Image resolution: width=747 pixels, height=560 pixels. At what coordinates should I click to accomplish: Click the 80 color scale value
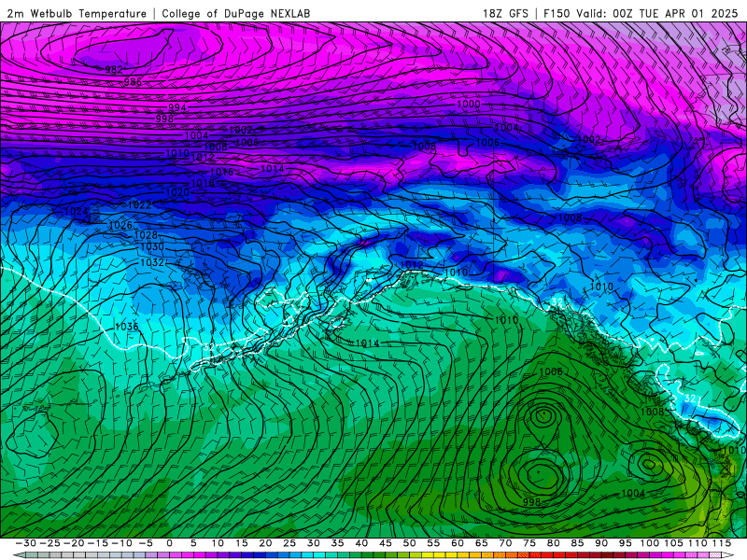(553, 543)
